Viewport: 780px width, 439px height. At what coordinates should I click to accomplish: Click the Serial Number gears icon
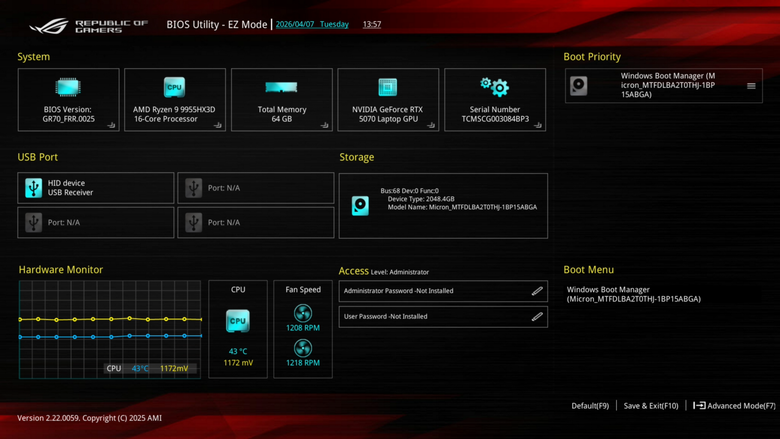click(x=494, y=87)
